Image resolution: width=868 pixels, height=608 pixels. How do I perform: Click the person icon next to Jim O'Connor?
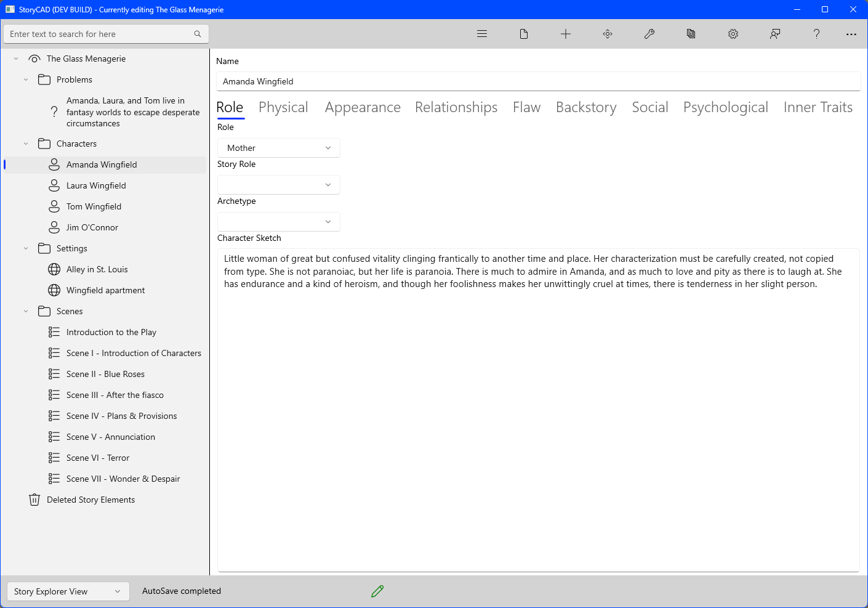[x=54, y=227]
